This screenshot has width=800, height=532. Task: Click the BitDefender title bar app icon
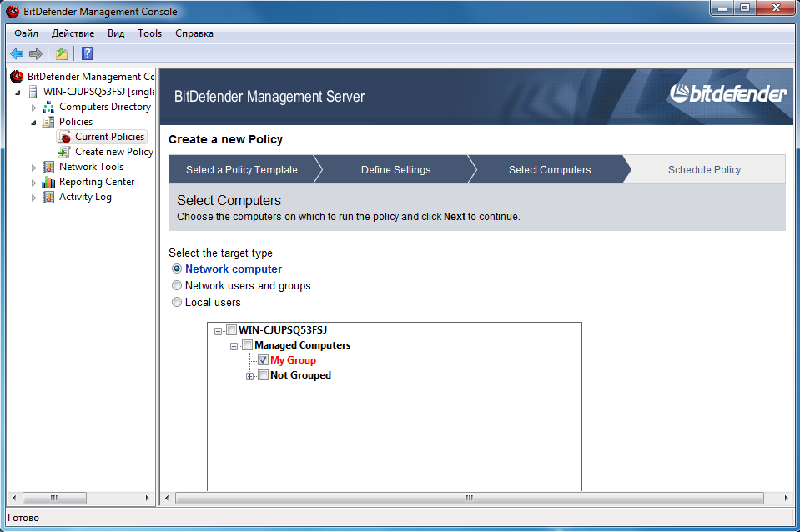[x=13, y=11]
